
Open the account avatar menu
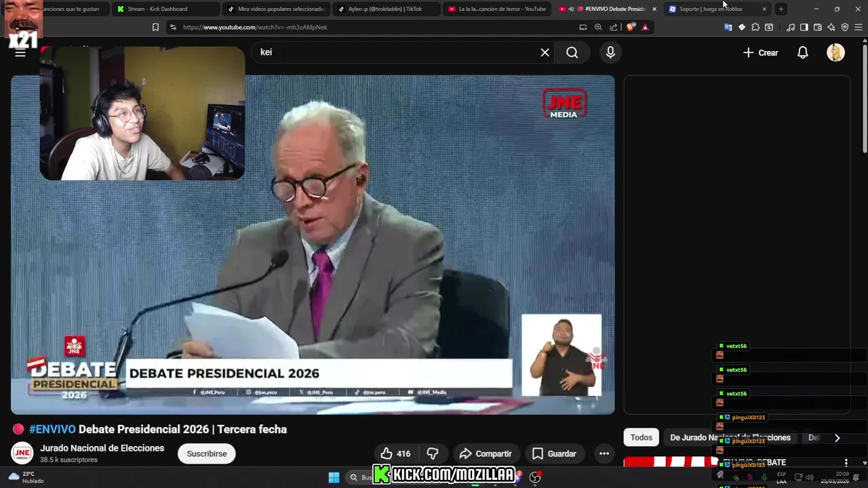coord(835,52)
